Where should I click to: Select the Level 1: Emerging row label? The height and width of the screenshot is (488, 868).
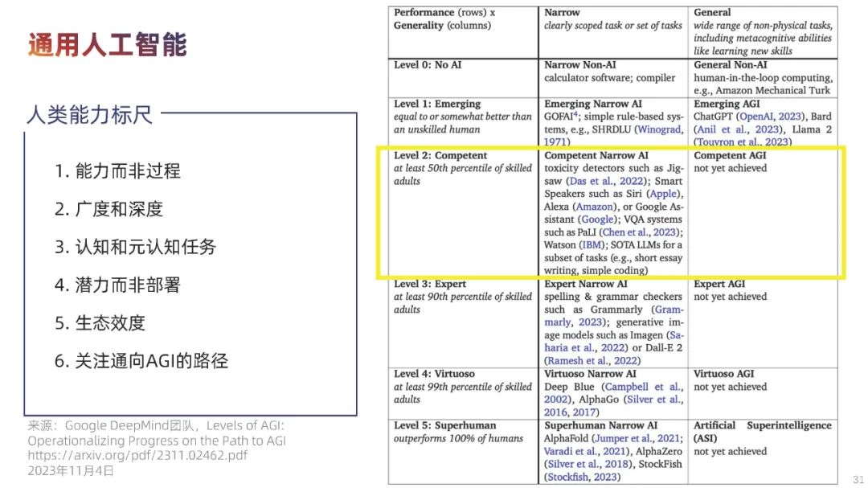[437, 104]
